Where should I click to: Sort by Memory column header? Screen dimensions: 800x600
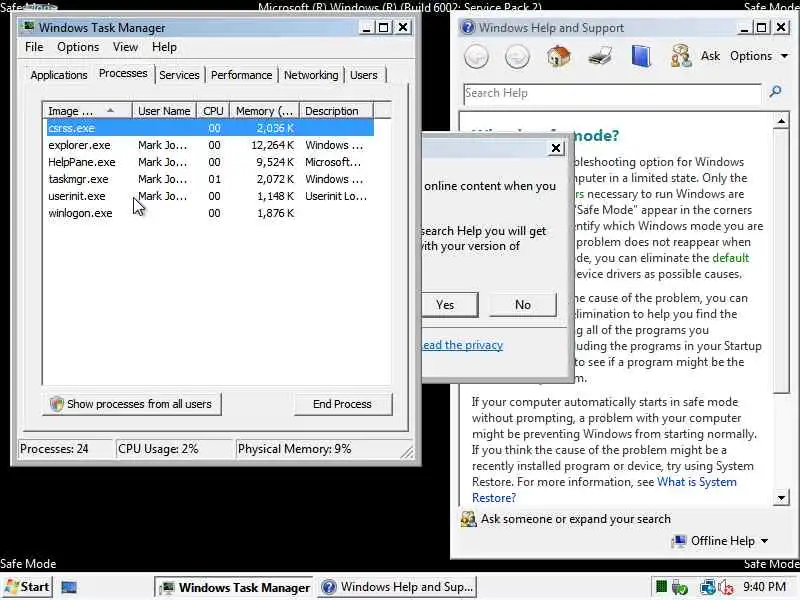coord(264,111)
